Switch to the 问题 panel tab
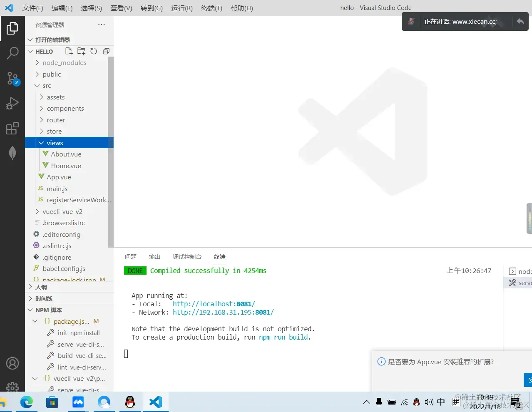This screenshot has width=532, height=412. tap(131, 257)
